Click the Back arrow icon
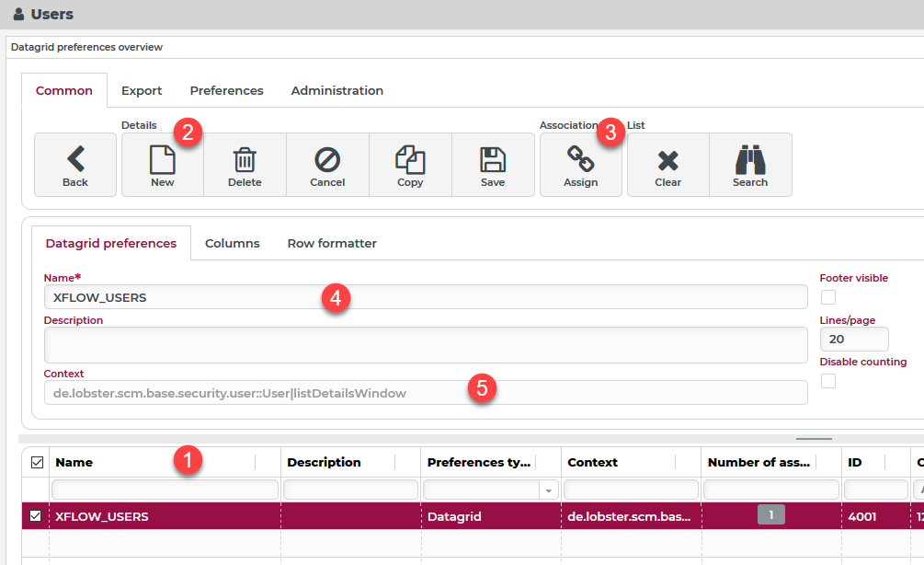 [x=75, y=160]
